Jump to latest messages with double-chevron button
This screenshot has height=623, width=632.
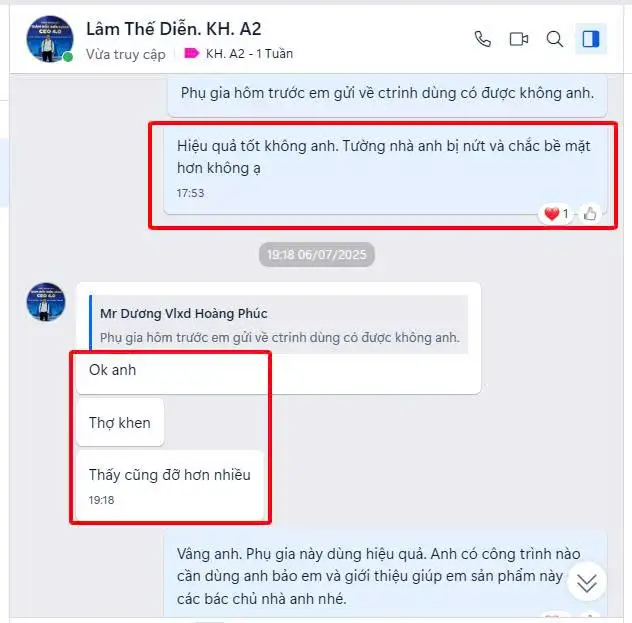pyautogui.click(x=586, y=583)
